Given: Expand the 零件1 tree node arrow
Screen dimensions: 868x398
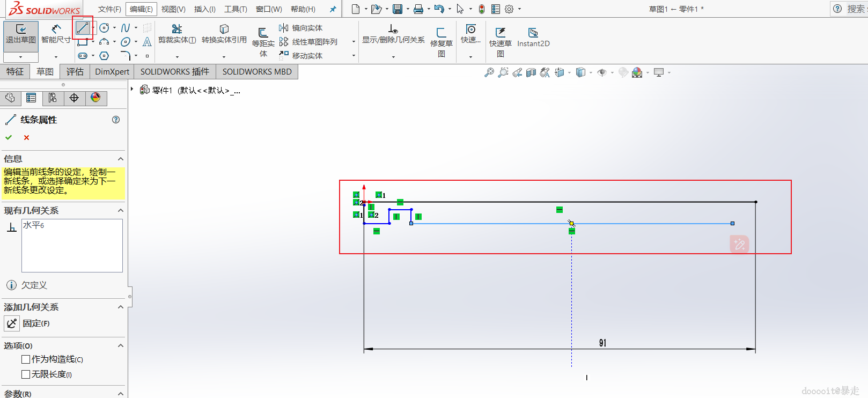Looking at the screenshot, I should click(x=132, y=90).
